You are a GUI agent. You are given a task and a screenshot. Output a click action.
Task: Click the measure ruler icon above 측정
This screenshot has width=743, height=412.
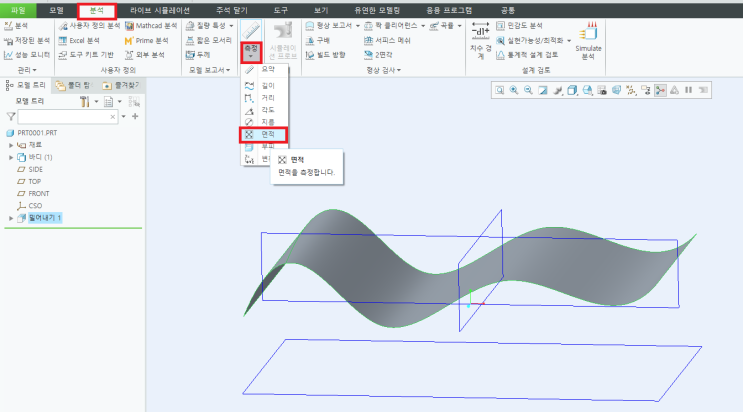(x=251, y=31)
